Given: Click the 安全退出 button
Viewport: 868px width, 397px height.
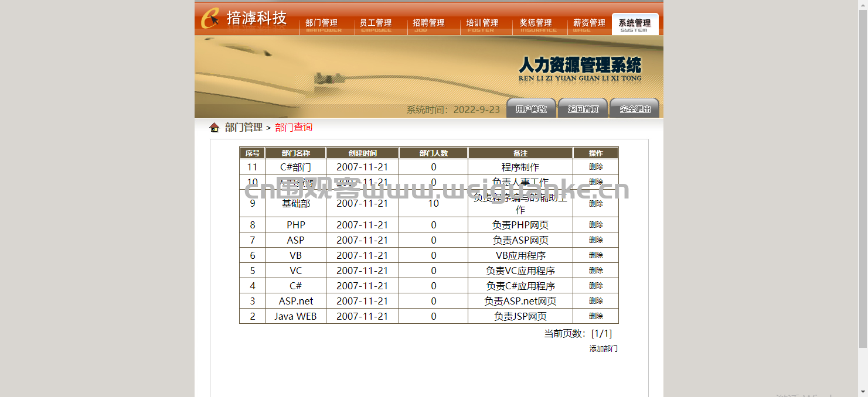Looking at the screenshot, I should (x=635, y=108).
